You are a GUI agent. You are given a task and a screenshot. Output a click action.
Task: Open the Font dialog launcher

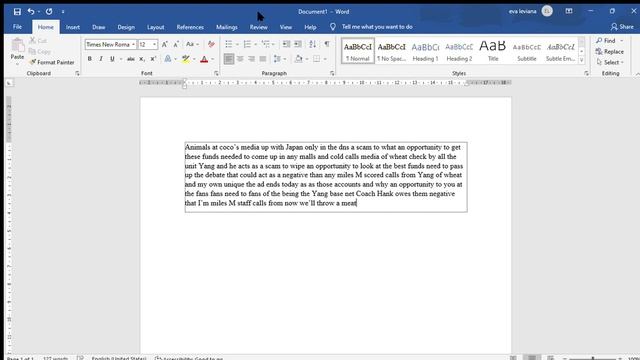tap(216, 73)
